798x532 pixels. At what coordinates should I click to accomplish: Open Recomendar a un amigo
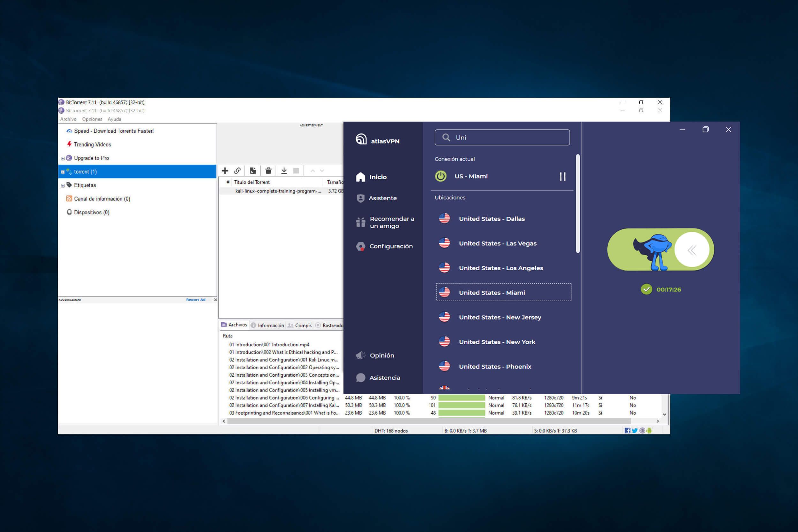click(x=385, y=222)
